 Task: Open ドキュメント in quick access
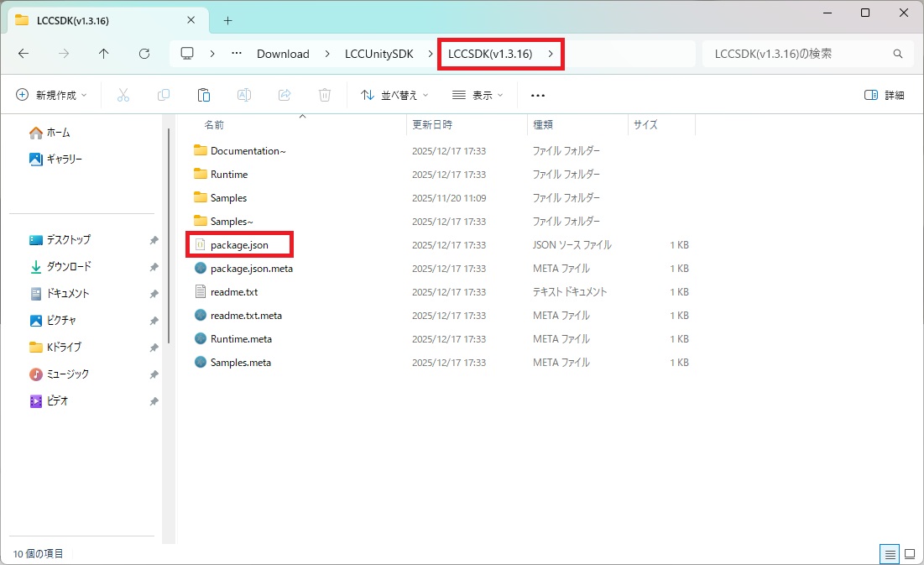pos(60,294)
